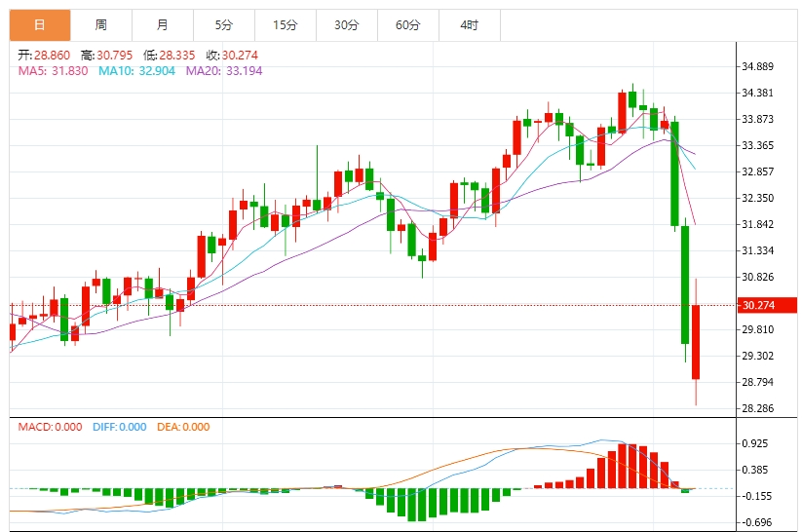Open the 60分 chart tab

click(408, 25)
